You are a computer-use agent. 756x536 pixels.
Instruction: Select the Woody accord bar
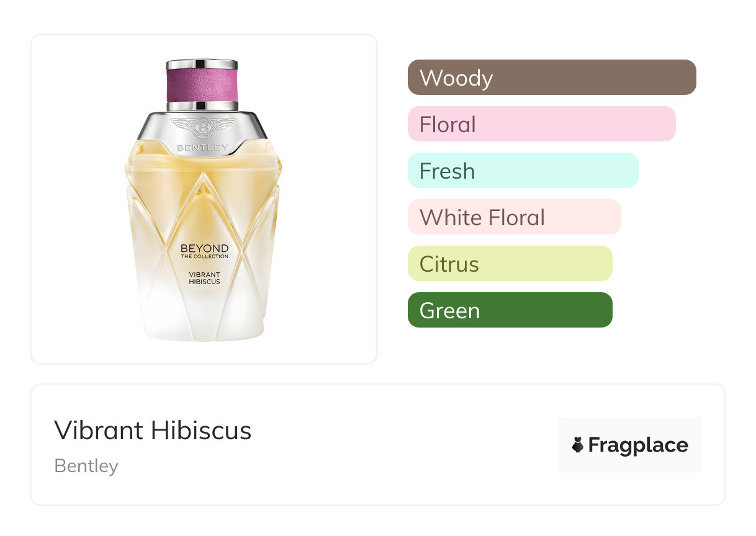pos(552,78)
